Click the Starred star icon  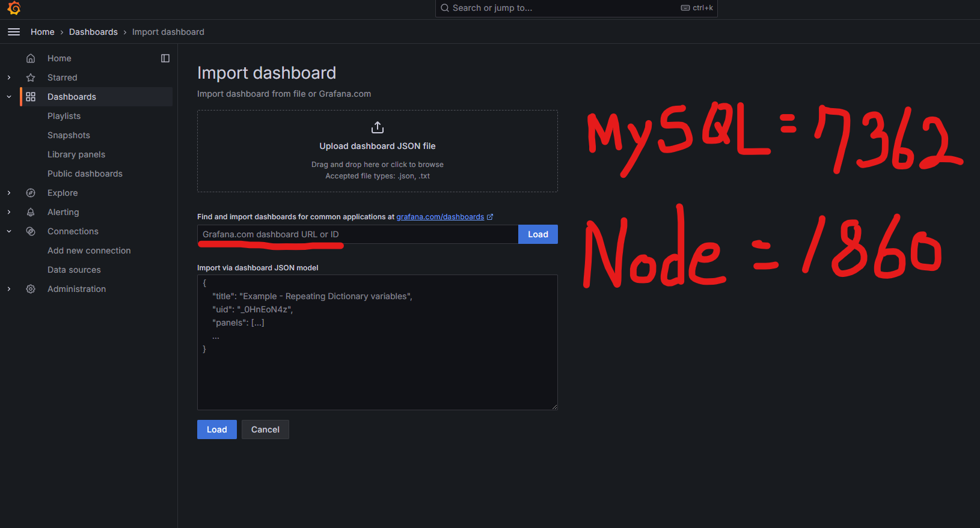[x=31, y=77]
